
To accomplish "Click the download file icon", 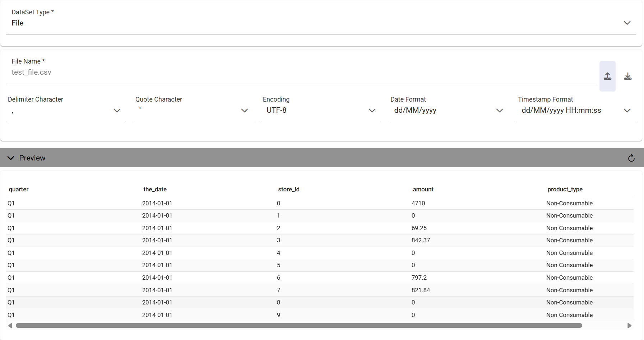I will point(627,76).
